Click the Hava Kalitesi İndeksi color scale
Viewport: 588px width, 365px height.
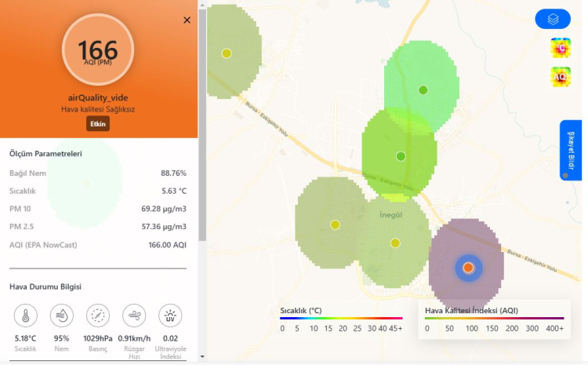coord(494,319)
